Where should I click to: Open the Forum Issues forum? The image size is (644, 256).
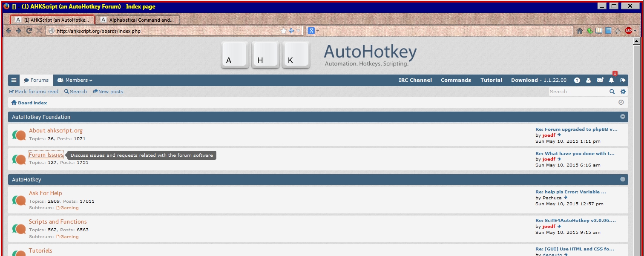pos(46,155)
